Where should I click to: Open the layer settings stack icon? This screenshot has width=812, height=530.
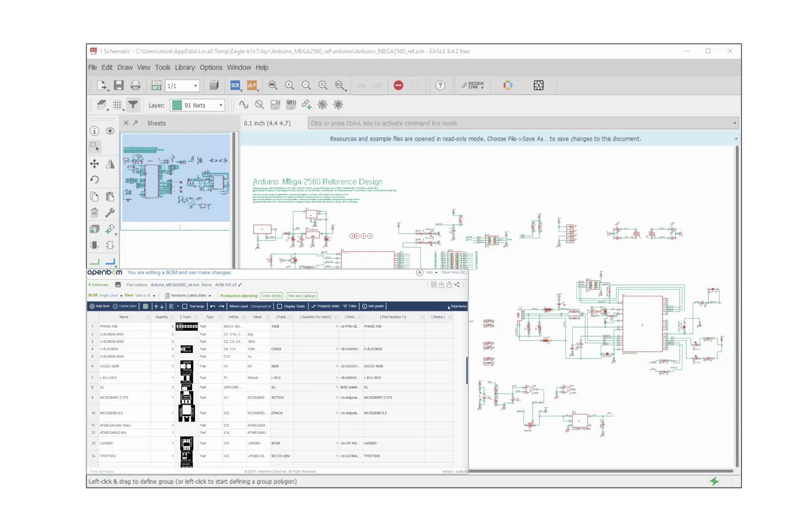[102, 105]
